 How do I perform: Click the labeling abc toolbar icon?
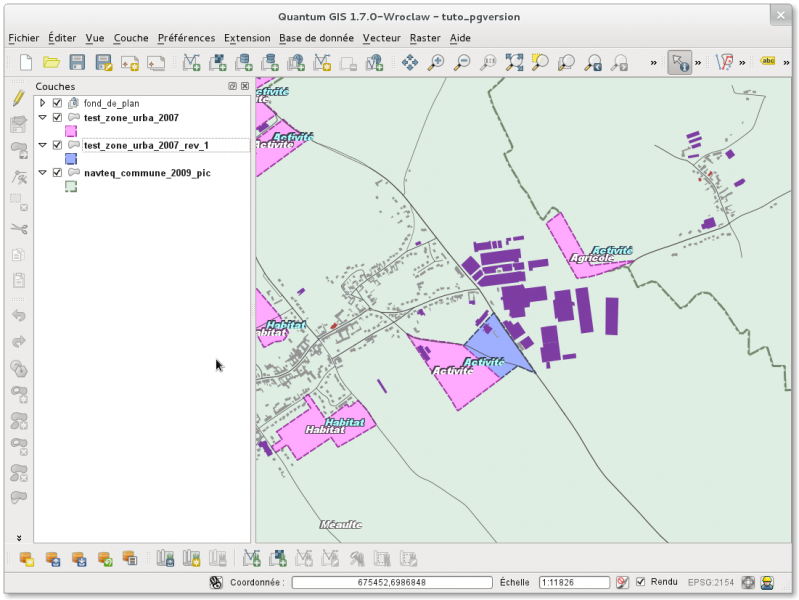point(768,62)
